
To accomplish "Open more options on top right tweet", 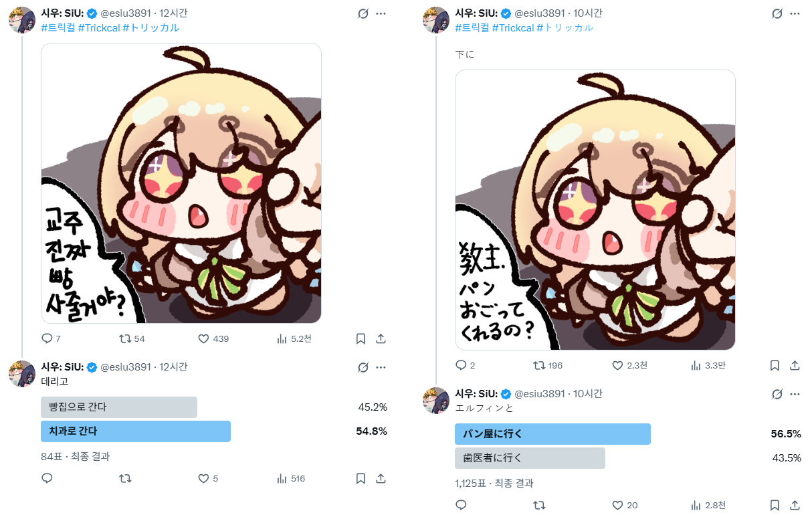I will pos(795,13).
